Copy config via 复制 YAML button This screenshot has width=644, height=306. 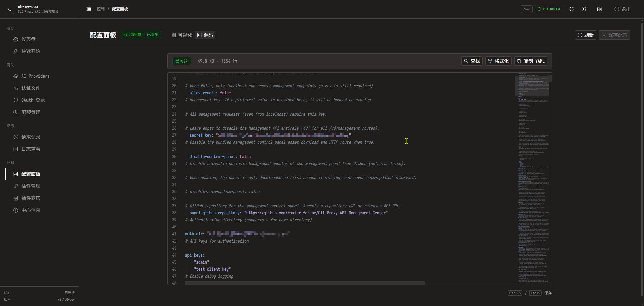coord(531,61)
